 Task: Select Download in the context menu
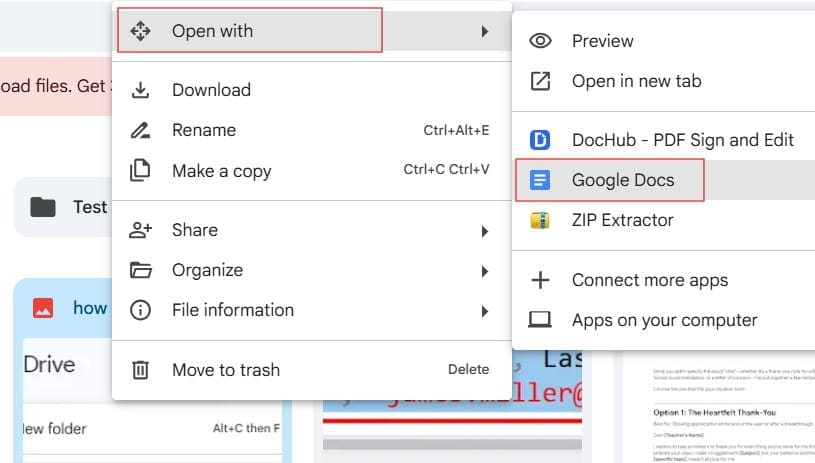[x=312, y=90]
